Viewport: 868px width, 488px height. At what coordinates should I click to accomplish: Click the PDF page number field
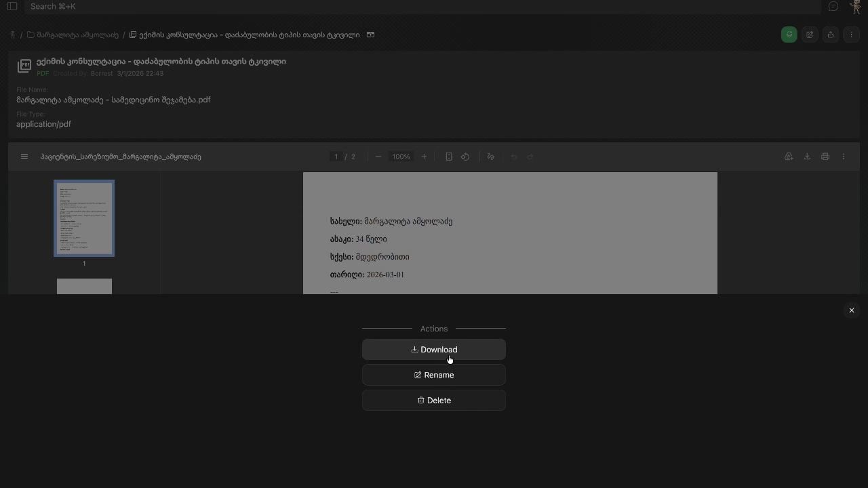click(336, 157)
